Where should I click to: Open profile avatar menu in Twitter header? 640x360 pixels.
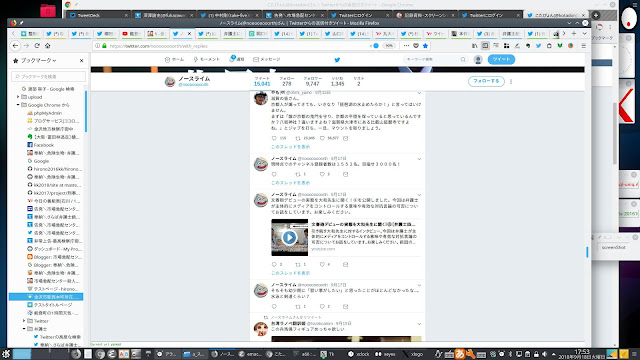pos(478,60)
